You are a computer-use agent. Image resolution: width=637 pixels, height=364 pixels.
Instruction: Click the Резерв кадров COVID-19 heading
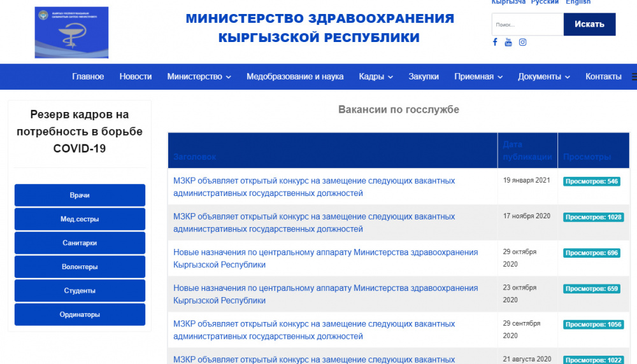80,132
